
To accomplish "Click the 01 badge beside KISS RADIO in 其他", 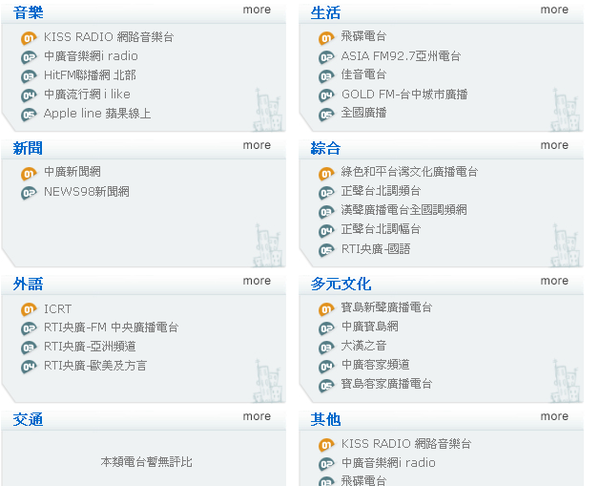I will [x=326, y=445].
